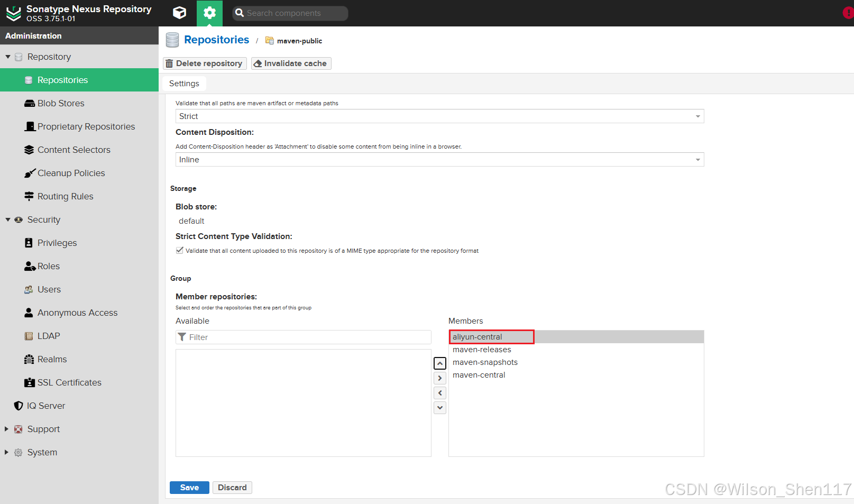Image resolution: width=854 pixels, height=504 pixels.
Task: Add repository to Members arrow
Action: (440, 378)
